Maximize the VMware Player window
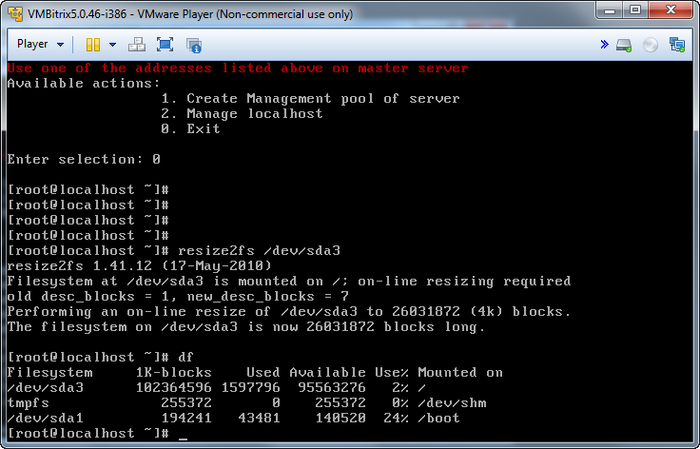The height and width of the screenshot is (449, 700). click(x=635, y=10)
